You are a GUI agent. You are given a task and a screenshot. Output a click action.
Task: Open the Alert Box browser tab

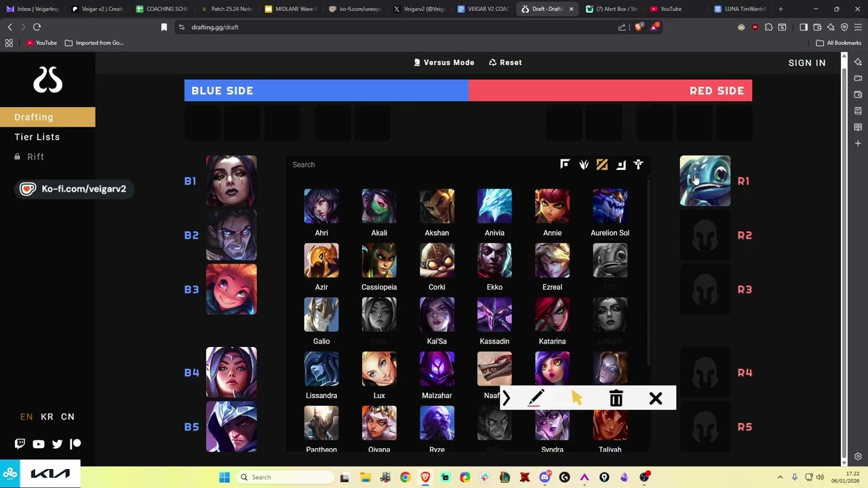[x=611, y=9]
